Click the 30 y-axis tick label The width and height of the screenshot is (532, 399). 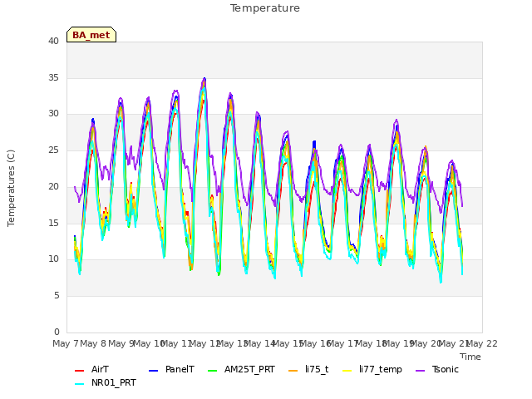tap(53, 114)
